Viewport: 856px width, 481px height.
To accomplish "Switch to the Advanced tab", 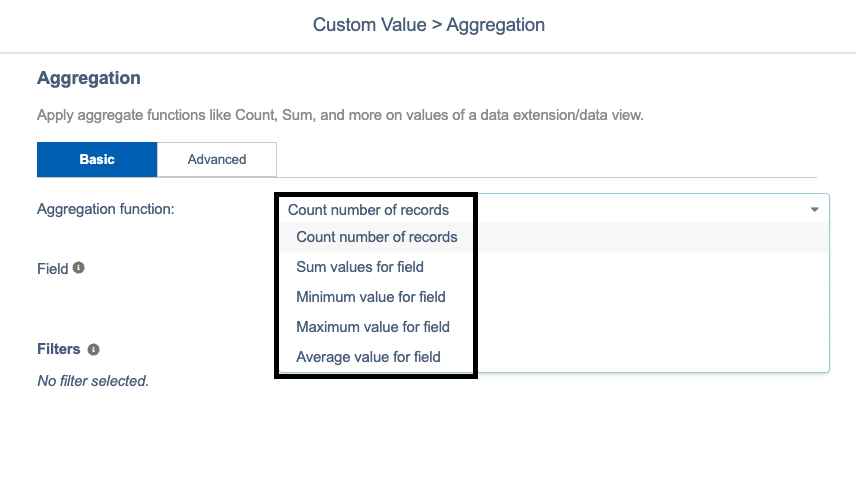I will pyautogui.click(x=217, y=159).
